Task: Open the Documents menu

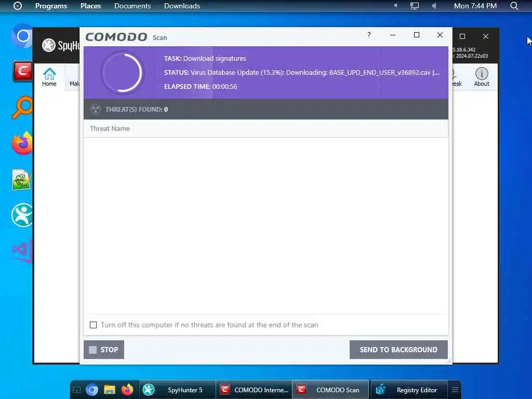Action: [x=132, y=6]
